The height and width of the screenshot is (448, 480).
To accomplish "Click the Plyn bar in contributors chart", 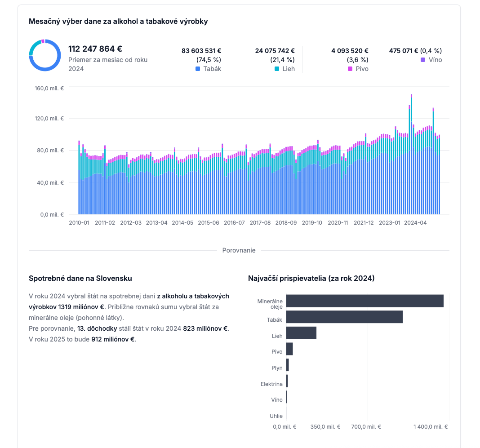I will [x=287, y=365].
